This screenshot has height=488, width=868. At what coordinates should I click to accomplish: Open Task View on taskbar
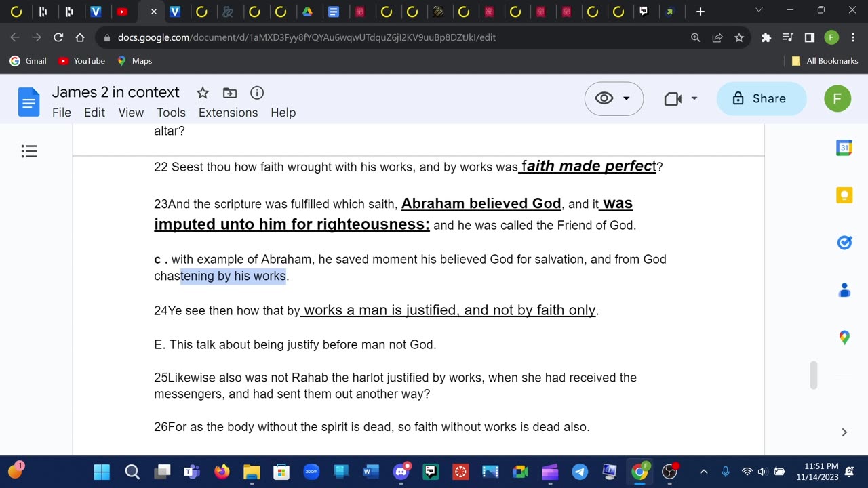(162, 472)
